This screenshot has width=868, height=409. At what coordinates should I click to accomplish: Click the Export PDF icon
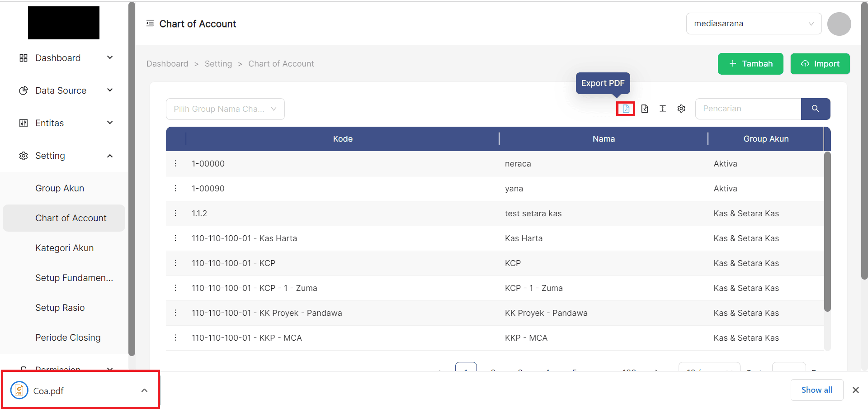[x=626, y=109]
